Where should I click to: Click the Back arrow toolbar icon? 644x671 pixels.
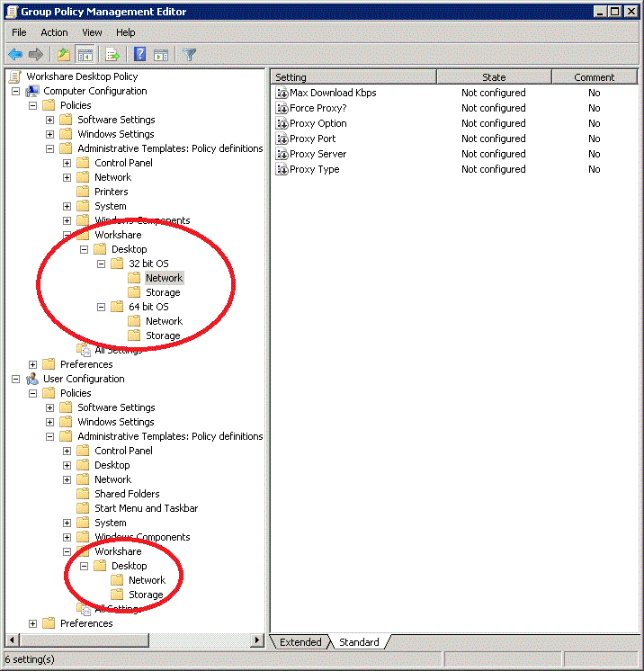tap(15, 55)
